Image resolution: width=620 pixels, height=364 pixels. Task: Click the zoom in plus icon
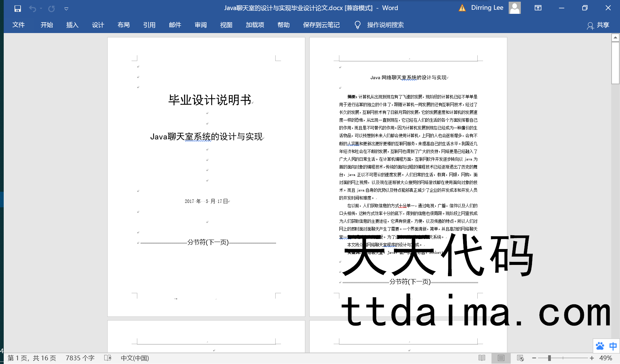tap(592, 358)
